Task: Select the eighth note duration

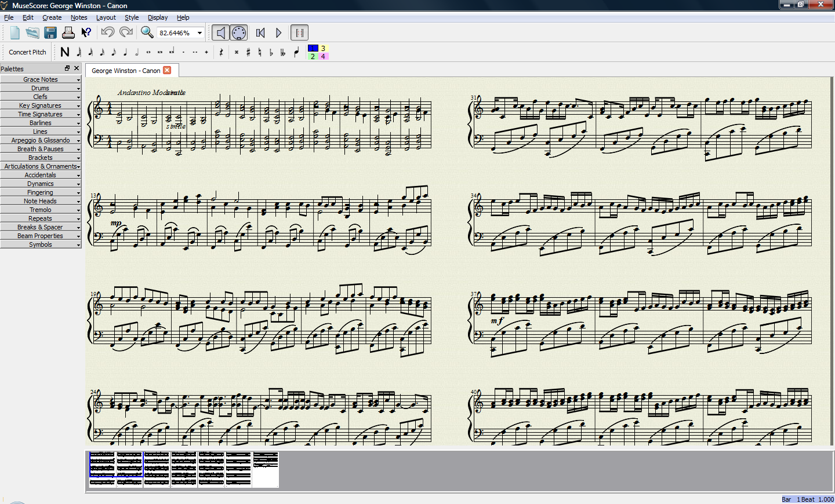Action: tap(114, 52)
